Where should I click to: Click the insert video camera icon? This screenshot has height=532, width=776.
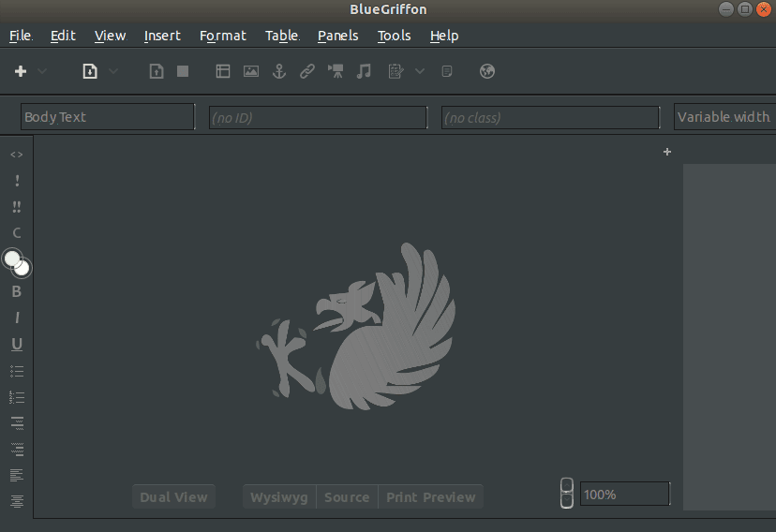[x=336, y=71]
